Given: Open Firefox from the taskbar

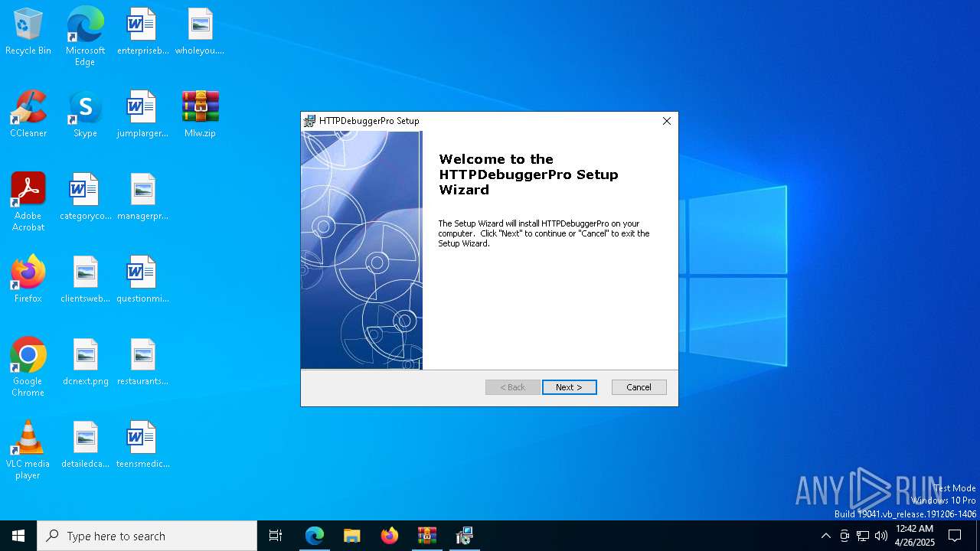Looking at the screenshot, I should pos(390,536).
